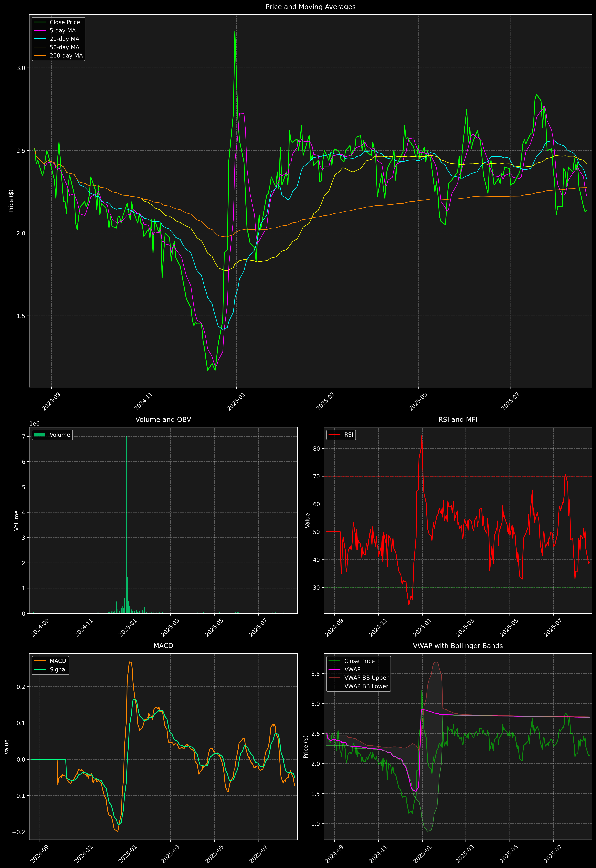Click the 200-day MA legend entry
Image resolution: width=596 pixels, height=868 pixels.
pyautogui.click(x=66, y=56)
